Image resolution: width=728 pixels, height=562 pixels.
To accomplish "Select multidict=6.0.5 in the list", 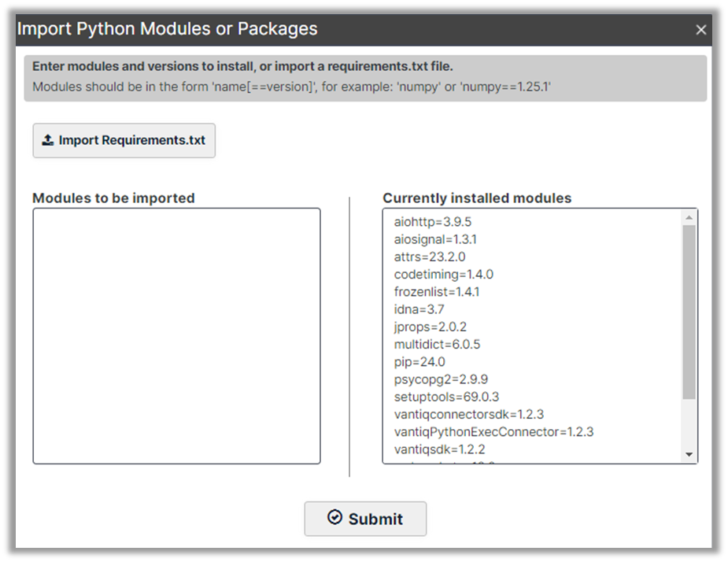I will click(437, 345).
